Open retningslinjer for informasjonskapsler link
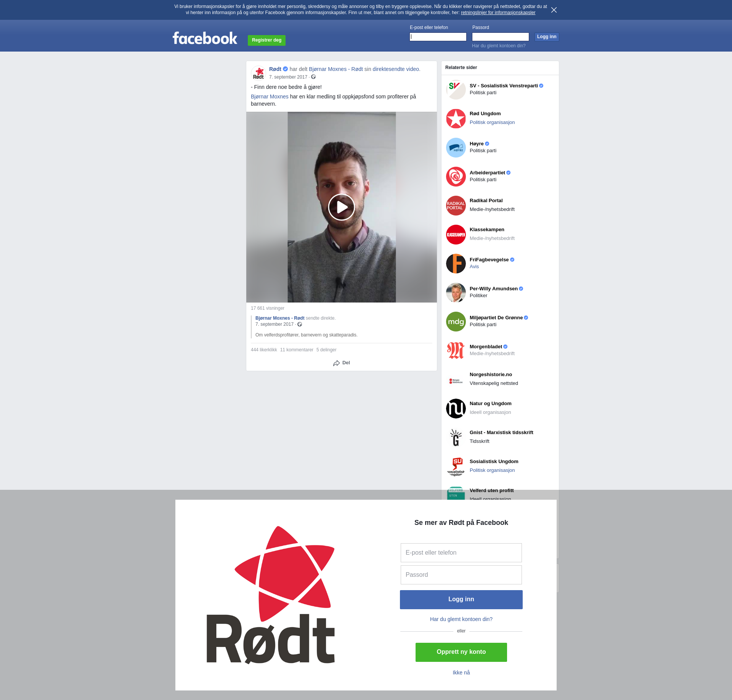Image resolution: width=732 pixels, height=700 pixels. 498,13
